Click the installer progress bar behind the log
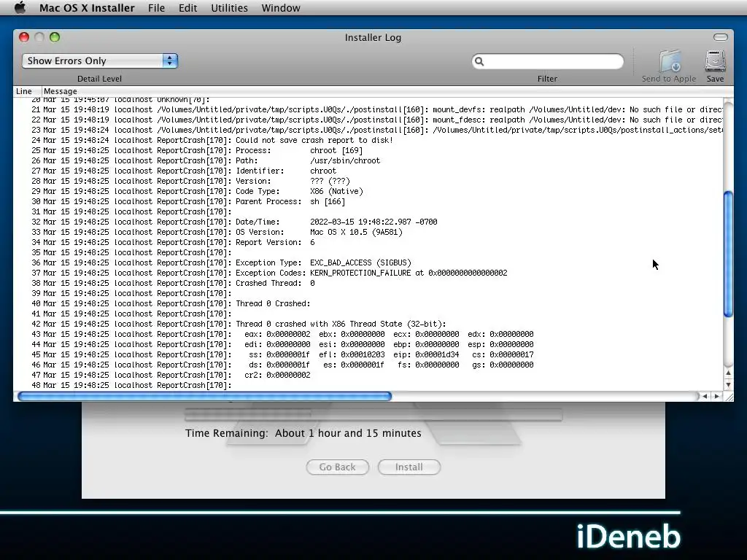The height and width of the screenshot is (560, 747). click(373, 414)
